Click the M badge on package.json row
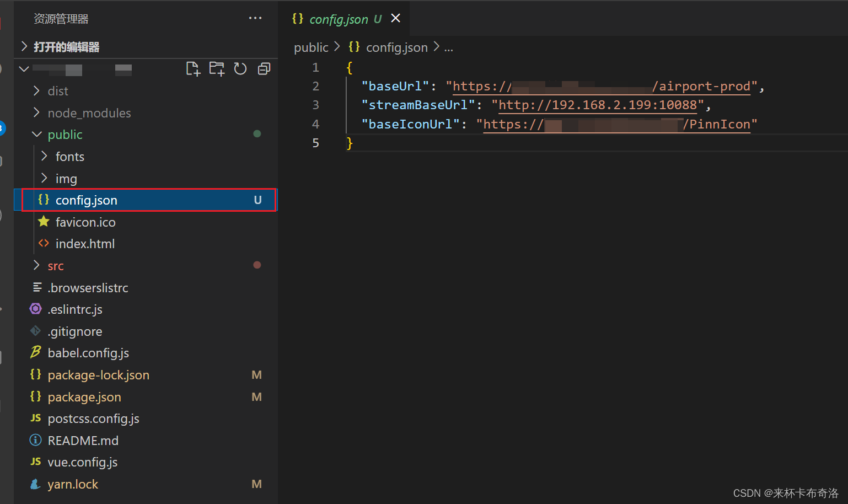Image resolution: width=848 pixels, height=504 pixels. tap(256, 397)
